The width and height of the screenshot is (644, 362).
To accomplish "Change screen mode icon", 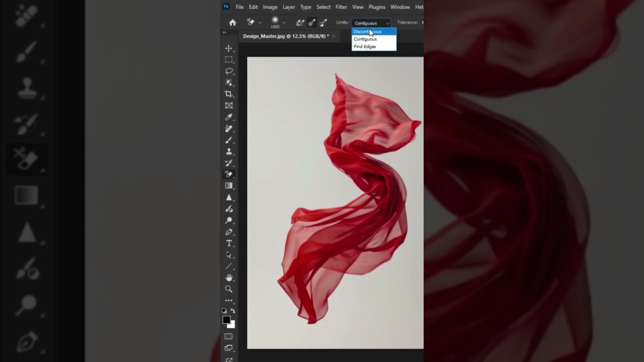I will click(x=229, y=348).
